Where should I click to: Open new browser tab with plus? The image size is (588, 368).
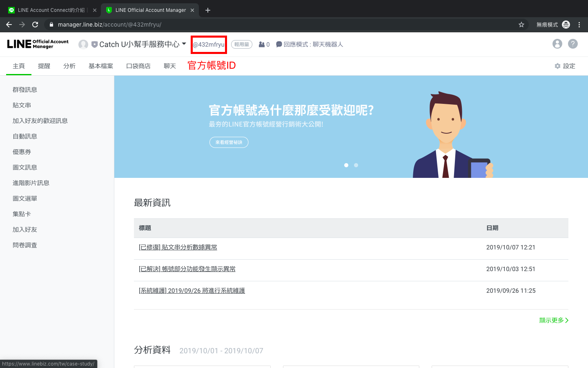pyautogui.click(x=208, y=10)
